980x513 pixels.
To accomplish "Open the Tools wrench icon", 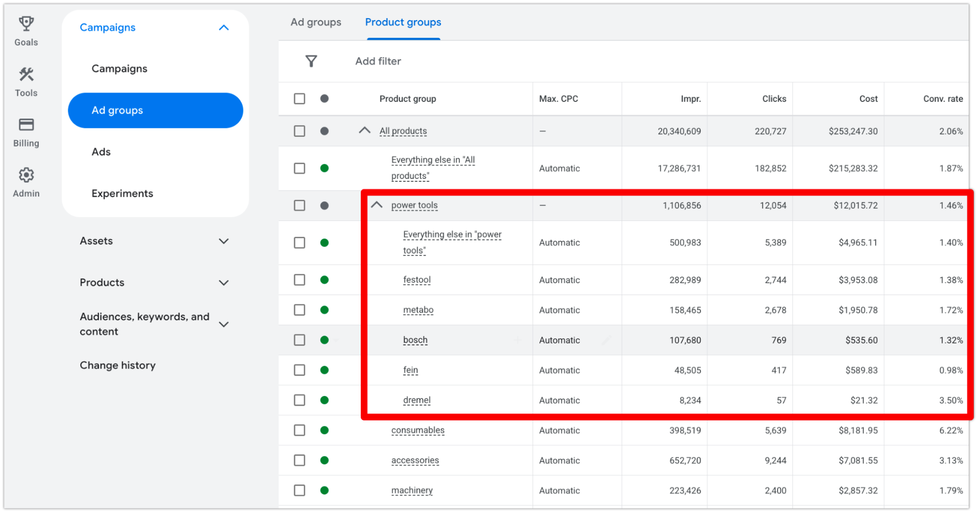I will (26, 74).
